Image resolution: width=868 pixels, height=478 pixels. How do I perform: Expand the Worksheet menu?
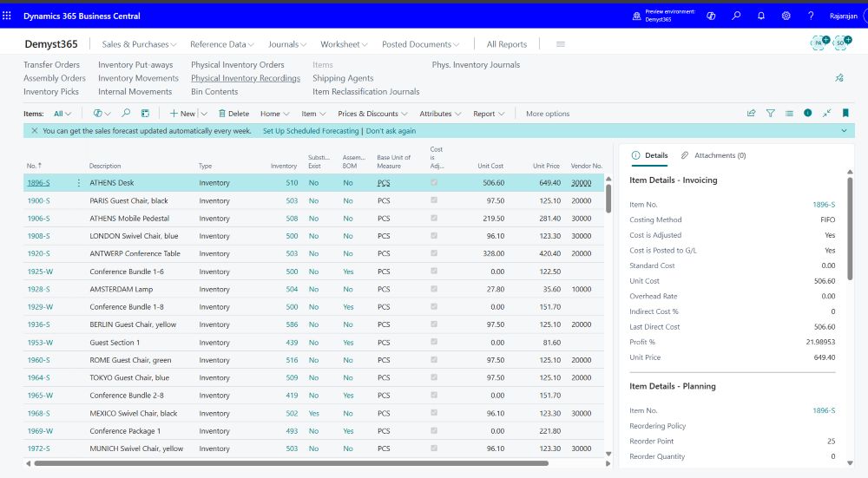pos(344,44)
